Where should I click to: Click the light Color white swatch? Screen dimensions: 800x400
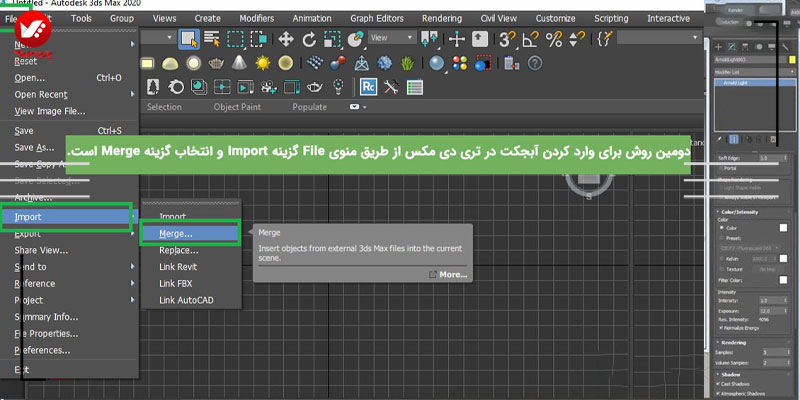[783, 228]
